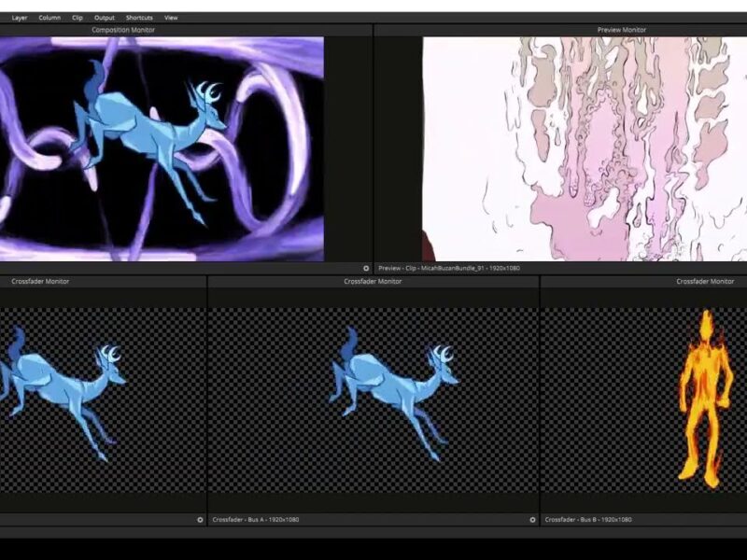Click the flaming figure in the Bus B monitor
The image size is (747, 560).
click(700, 397)
